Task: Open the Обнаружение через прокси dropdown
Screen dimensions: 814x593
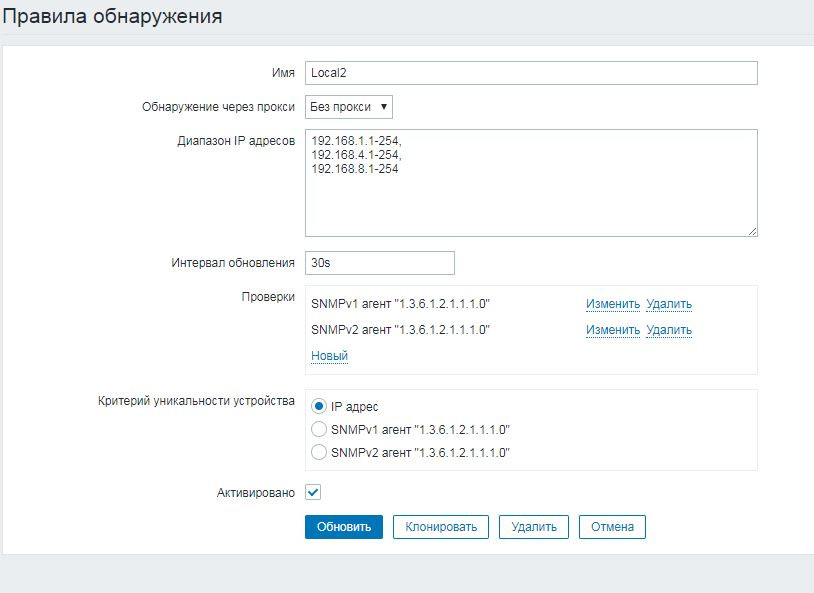Action: pyautogui.click(x=349, y=107)
